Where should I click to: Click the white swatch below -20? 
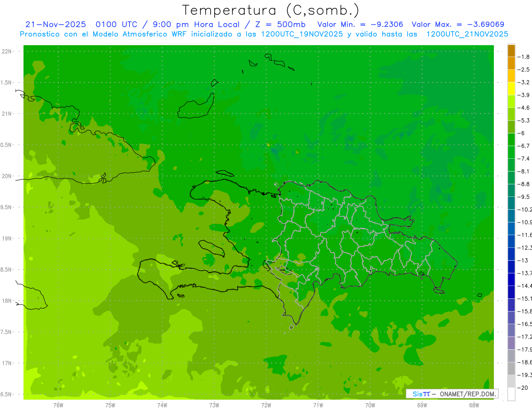(x=511, y=394)
